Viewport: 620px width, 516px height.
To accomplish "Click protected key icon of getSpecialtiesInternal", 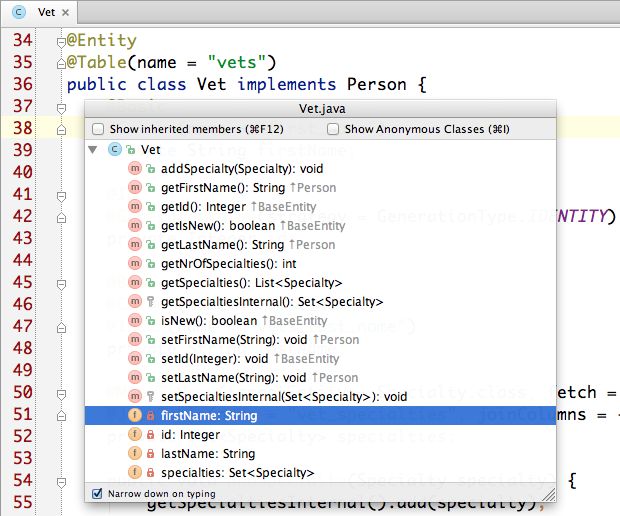I will 150,302.
